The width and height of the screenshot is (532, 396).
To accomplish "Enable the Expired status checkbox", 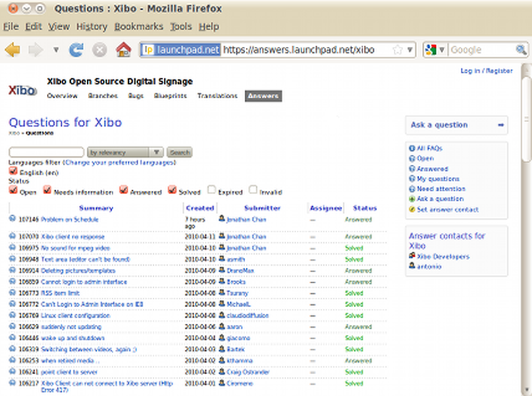I will pos(211,190).
